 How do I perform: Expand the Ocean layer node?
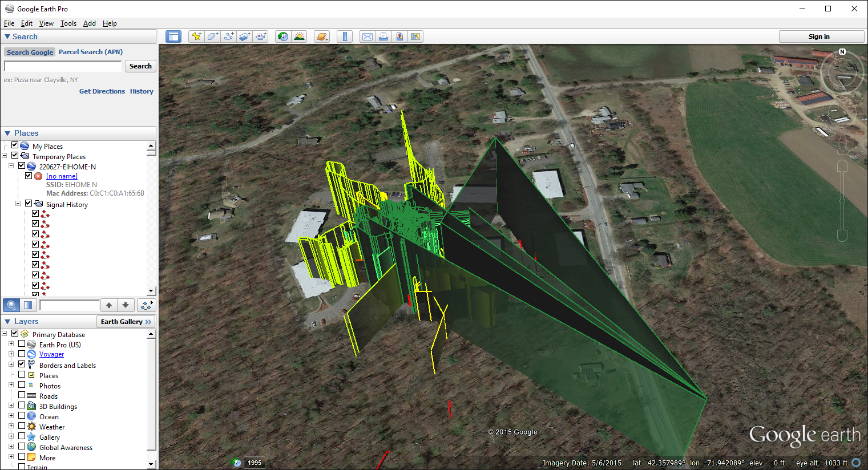click(11, 416)
